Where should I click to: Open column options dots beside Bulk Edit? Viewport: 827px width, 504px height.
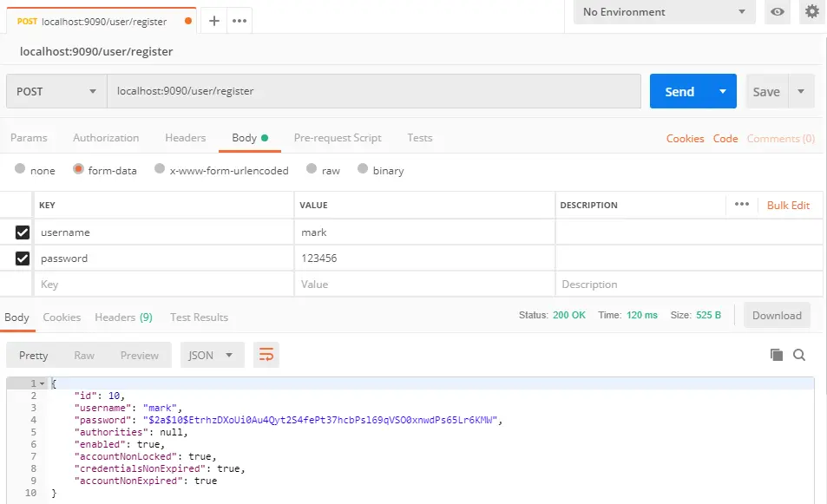[742, 205]
